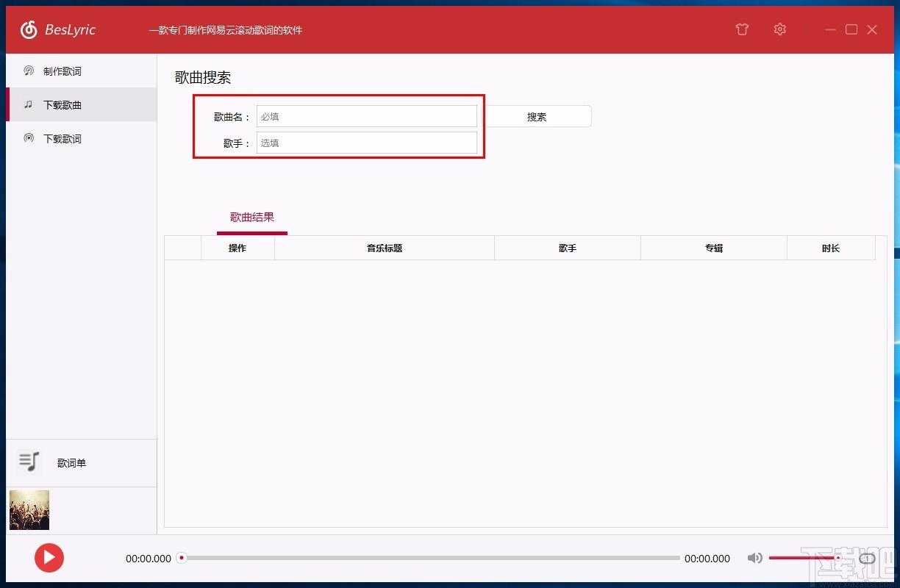Select 制作歌词 in the sidebar

pos(82,71)
